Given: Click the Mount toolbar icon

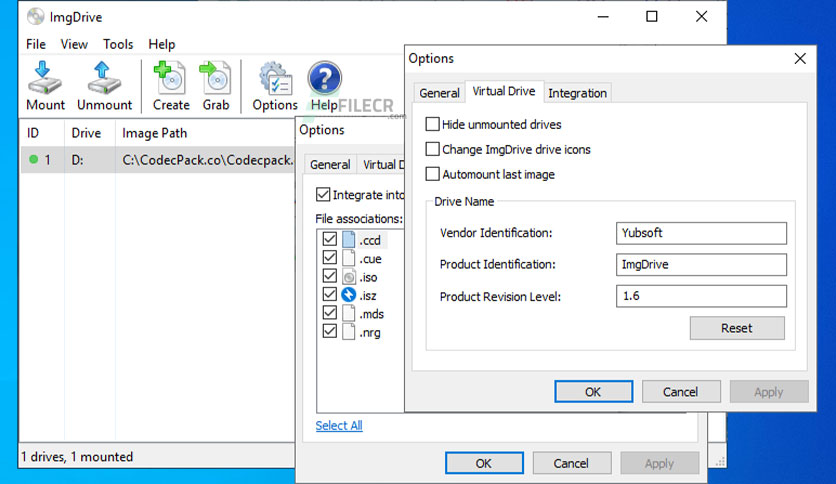Looking at the screenshot, I should tap(45, 78).
